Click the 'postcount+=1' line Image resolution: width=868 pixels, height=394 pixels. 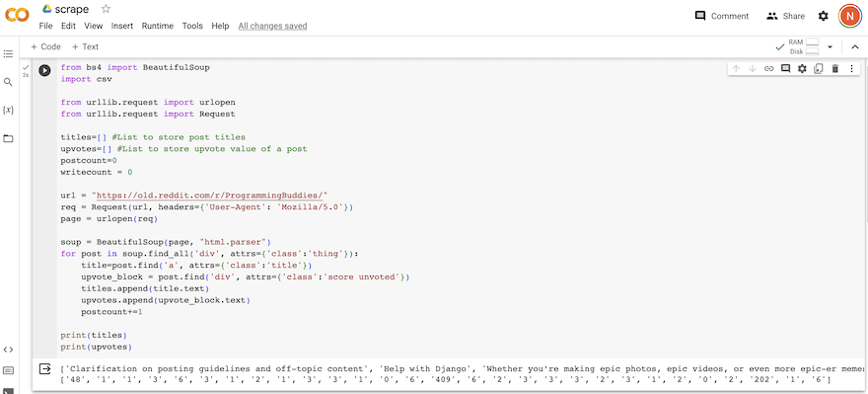pyautogui.click(x=111, y=312)
